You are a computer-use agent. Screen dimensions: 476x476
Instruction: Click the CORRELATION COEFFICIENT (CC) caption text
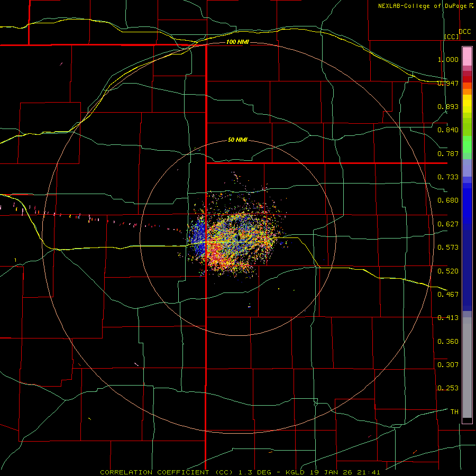pos(167,472)
